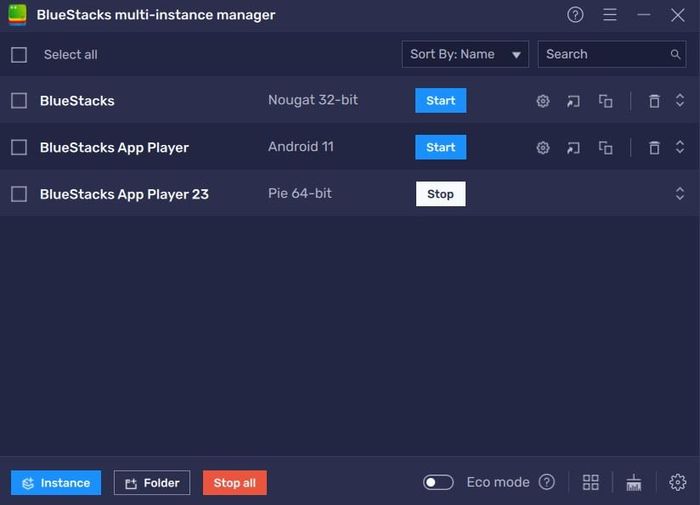Minimize the multi-instance manager window
Viewport: 700px width, 505px height.
click(643, 15)
